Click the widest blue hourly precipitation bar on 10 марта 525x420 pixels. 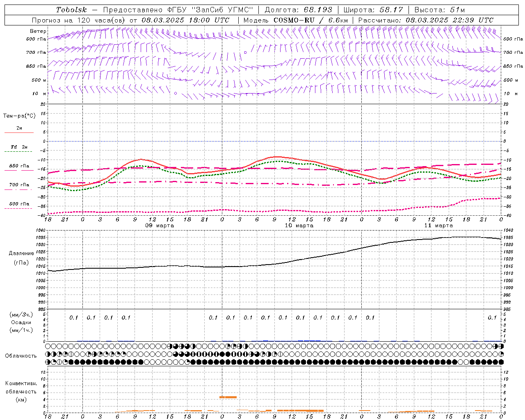[x=309, y=340]
